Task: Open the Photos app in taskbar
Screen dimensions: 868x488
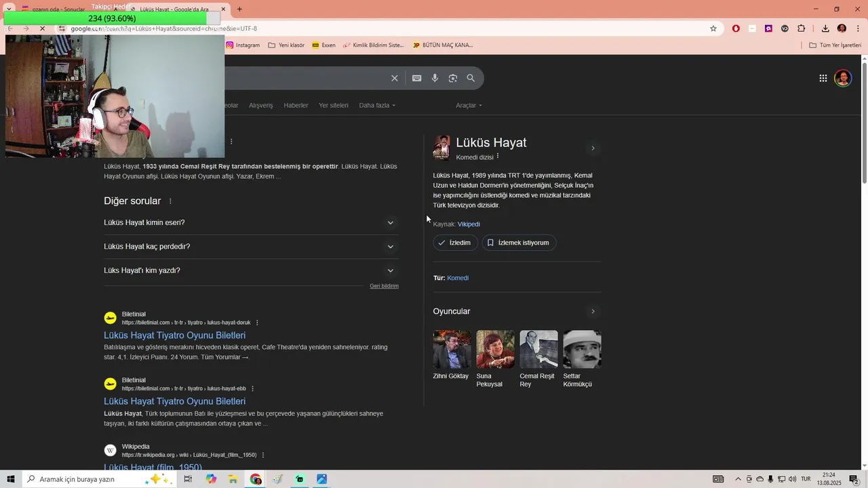Action: point(322,479)
